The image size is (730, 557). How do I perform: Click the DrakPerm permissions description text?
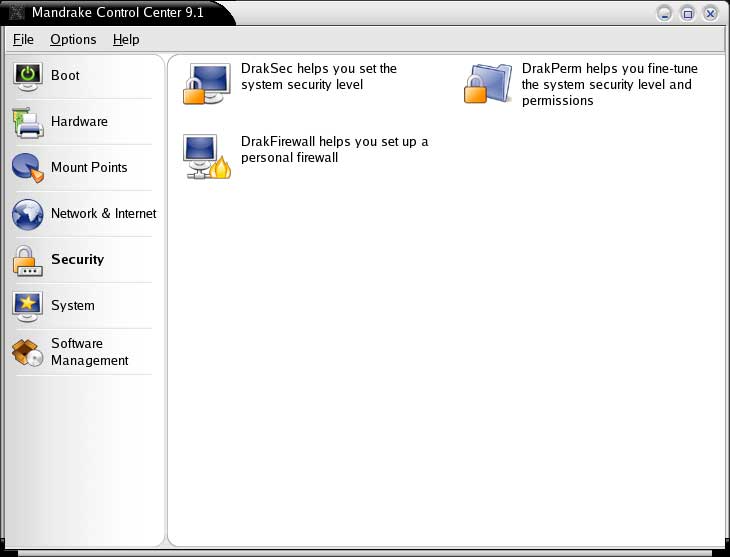pyautogui.click(x=609, y=84)
